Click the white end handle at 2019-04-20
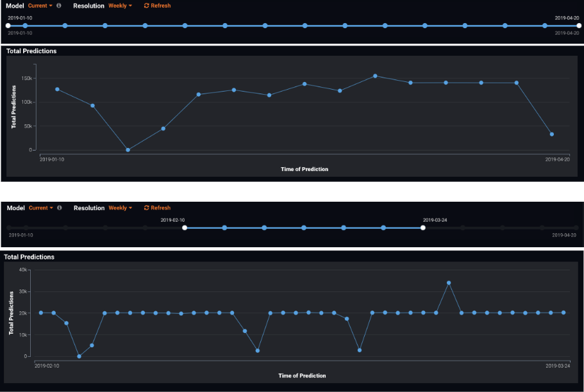 coord(579,26)
